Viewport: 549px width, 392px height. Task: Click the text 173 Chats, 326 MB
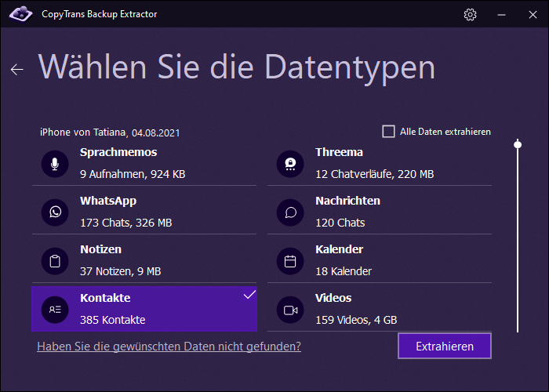(x=126, y=223)
